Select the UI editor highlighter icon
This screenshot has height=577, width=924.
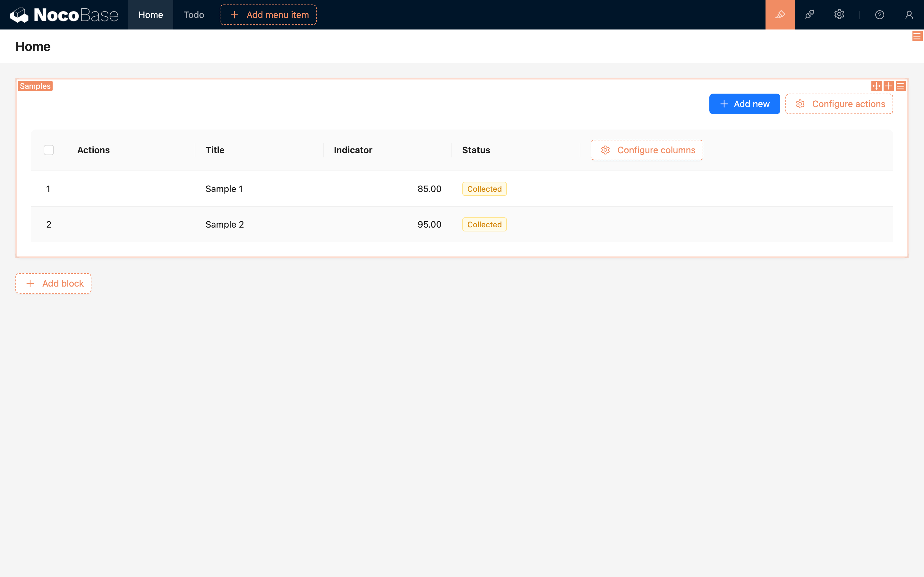(780, 14)
